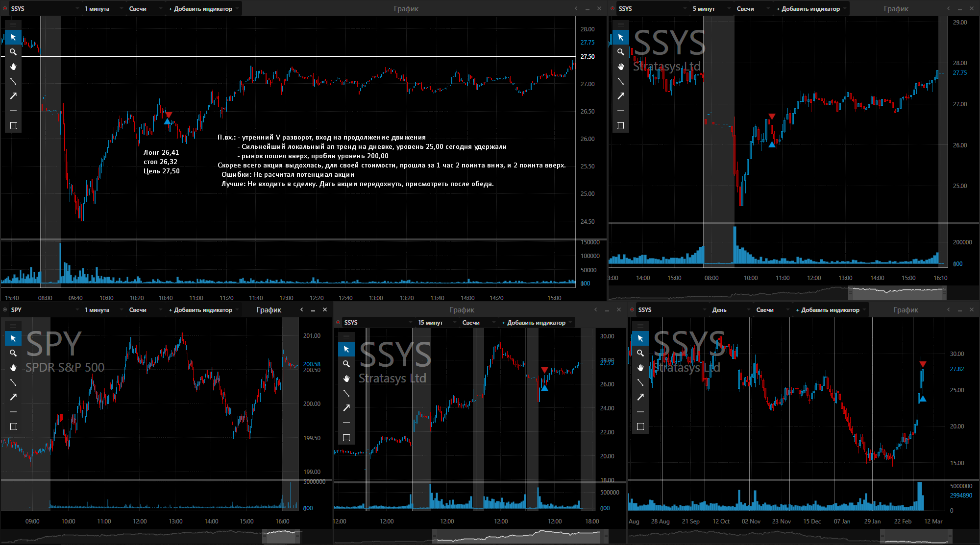980x545 pixels.
Task: Select rectangle tool in SSYS 1-minute chart
Action: [x=13, y=125]
